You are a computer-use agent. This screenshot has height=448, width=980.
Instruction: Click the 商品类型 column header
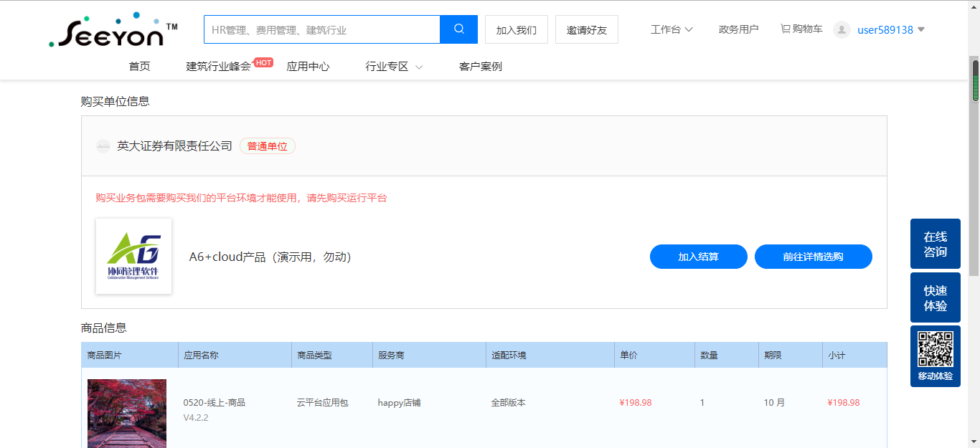pos(332,355)
